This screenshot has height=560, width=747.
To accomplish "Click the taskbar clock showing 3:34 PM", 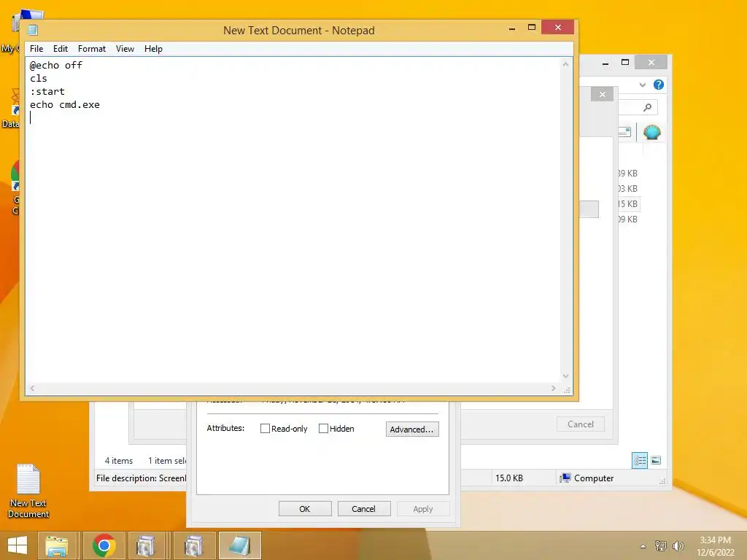I will tap(716, 545).
